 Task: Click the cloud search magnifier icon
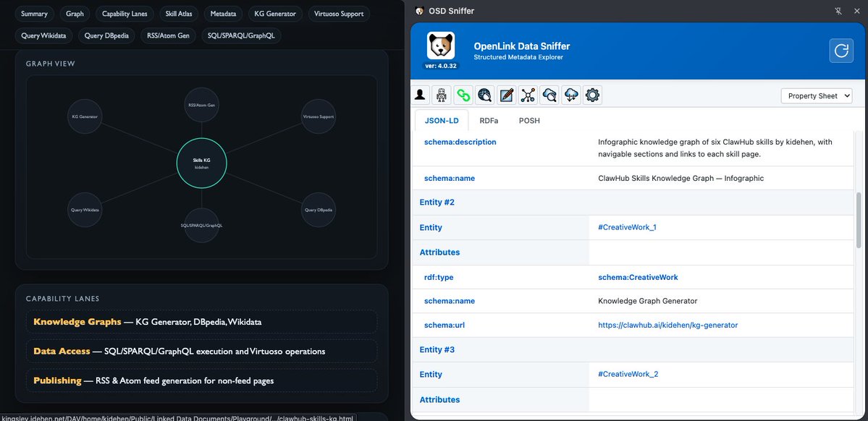coord(549,95)
